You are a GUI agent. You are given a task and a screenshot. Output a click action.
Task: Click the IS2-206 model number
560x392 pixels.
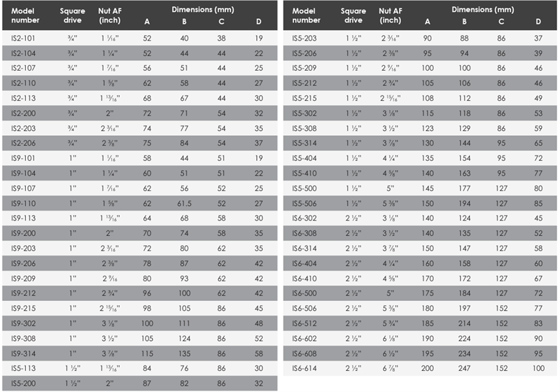[23, 143]
